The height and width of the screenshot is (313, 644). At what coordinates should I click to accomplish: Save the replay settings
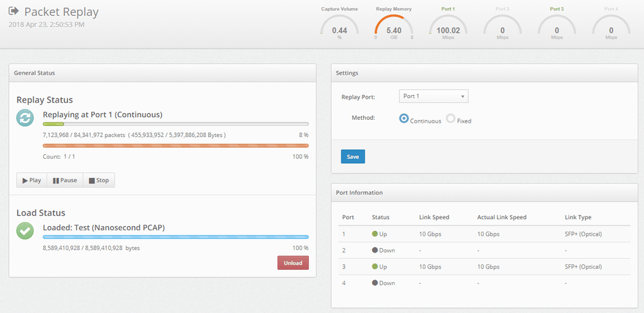[353, 157]
